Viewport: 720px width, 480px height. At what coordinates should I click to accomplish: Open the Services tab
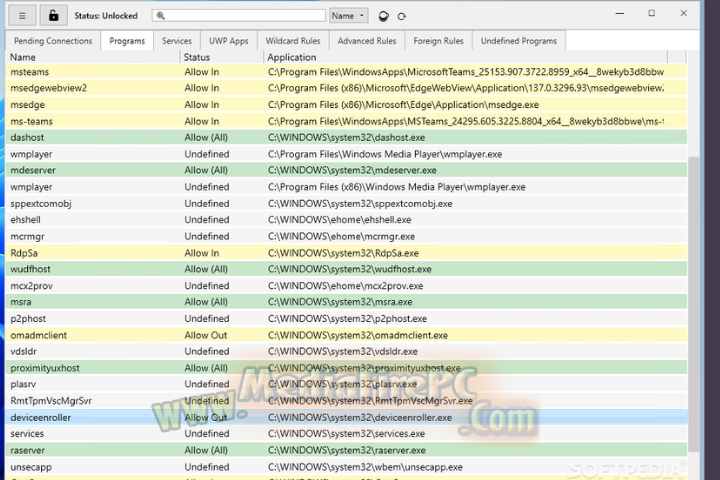pyautogui.click(x=177, y=41)
